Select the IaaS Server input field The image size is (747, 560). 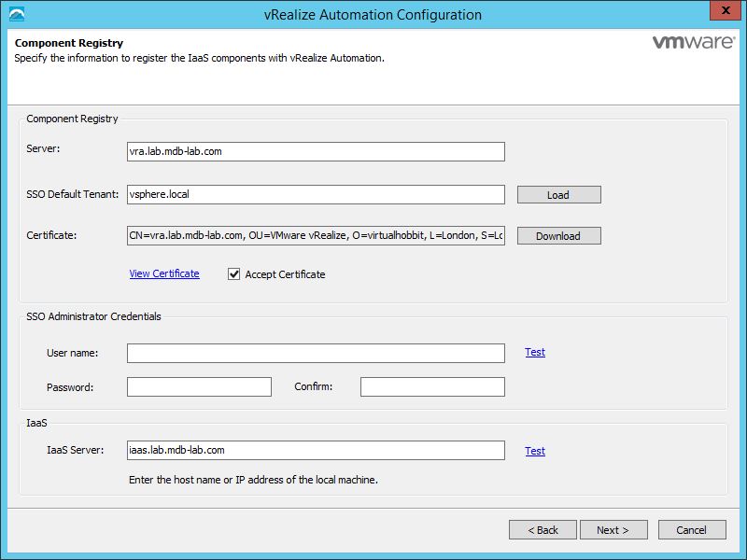[316, 451]
